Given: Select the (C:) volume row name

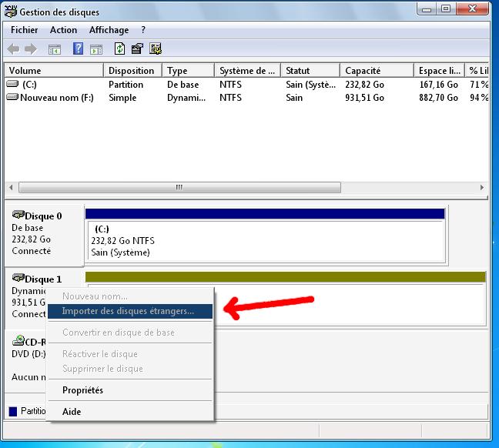Looking at the screenshot, I should 29,85.
